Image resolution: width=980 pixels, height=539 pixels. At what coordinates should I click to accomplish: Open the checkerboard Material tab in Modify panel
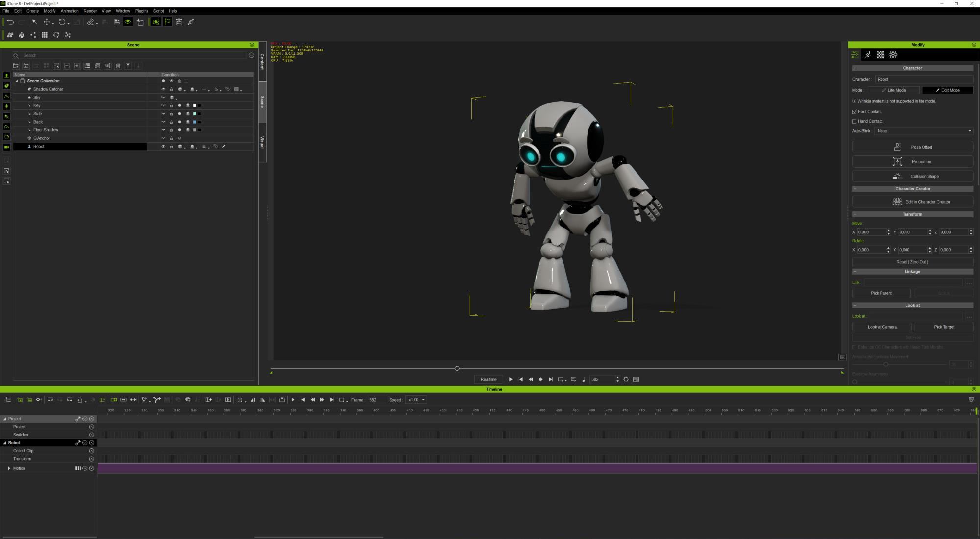point(881,55)
